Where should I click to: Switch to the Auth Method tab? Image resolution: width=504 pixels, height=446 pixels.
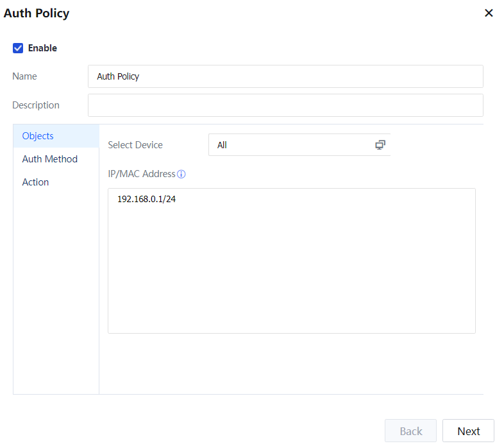(49, 159)
